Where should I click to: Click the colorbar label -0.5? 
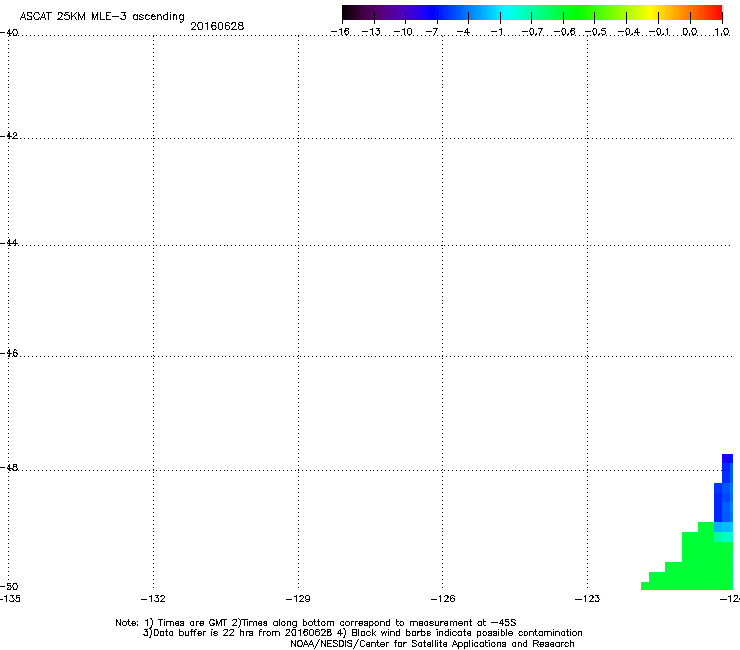tap(596, 32)
